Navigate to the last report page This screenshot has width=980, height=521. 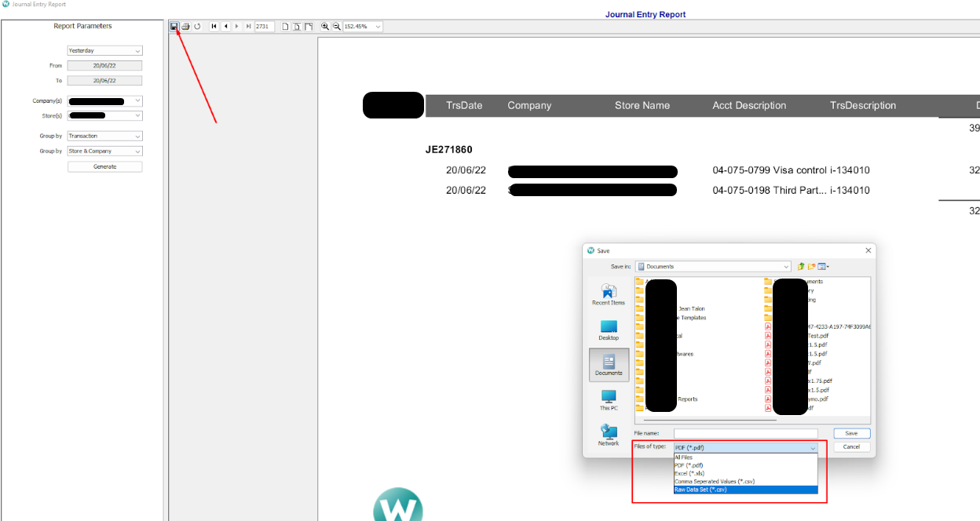tap(248, 26)
